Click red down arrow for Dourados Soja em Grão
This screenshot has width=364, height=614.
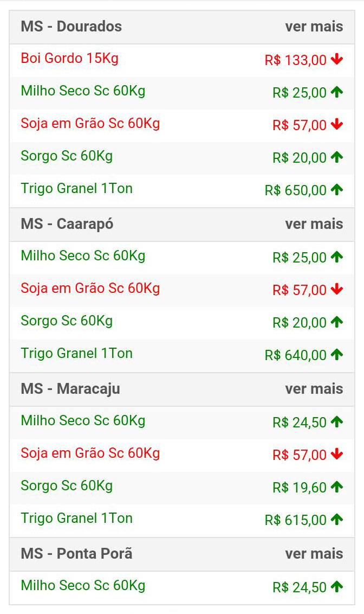[x=336, y=125]
